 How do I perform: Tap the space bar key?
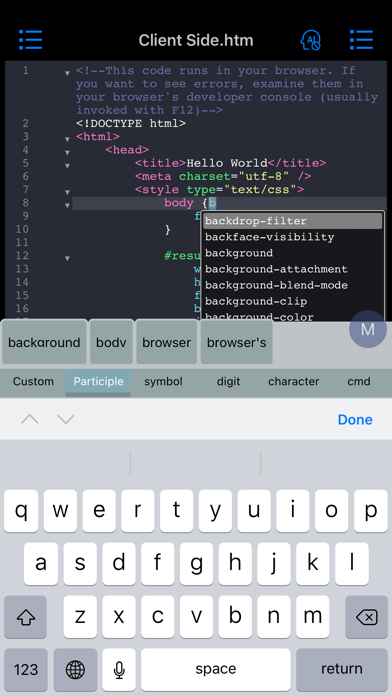[216, 669]
